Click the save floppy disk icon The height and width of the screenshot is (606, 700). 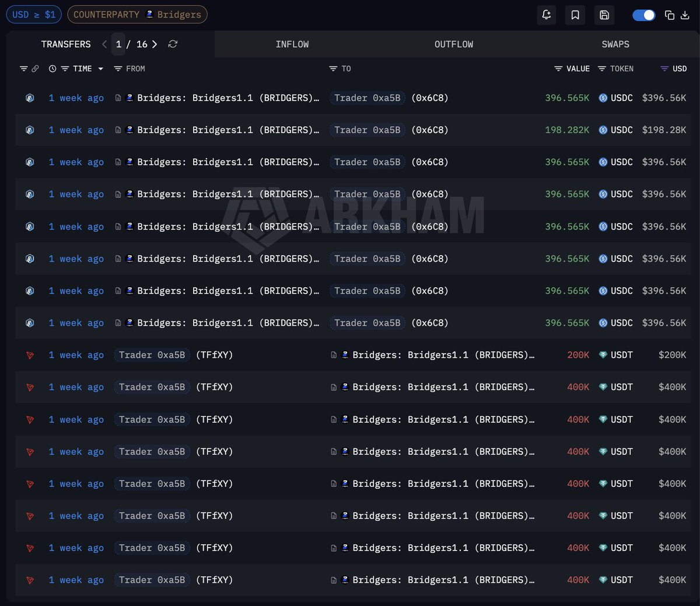click(x=604, y=15)
